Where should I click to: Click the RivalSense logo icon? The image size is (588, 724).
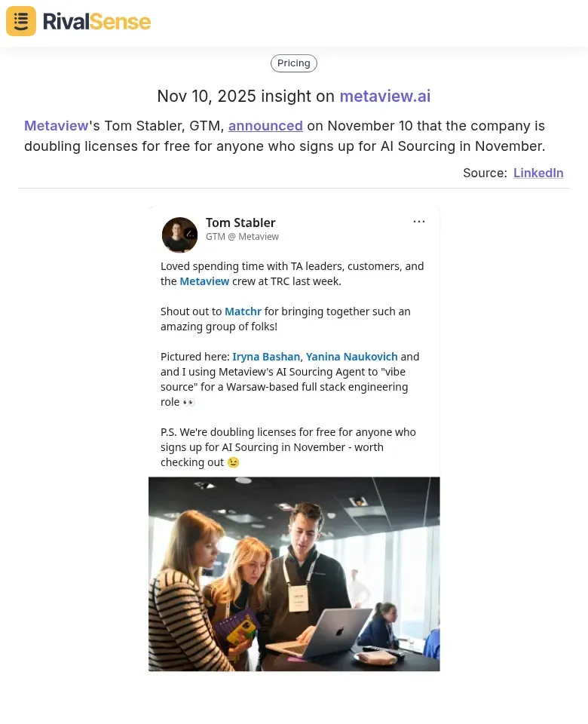(x=20, y=21)
